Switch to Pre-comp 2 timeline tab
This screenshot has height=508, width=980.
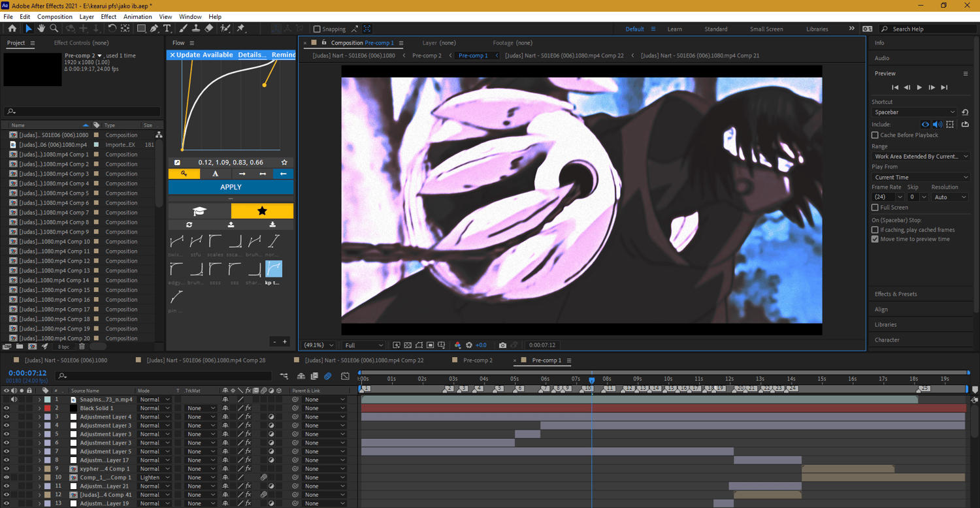478,360
